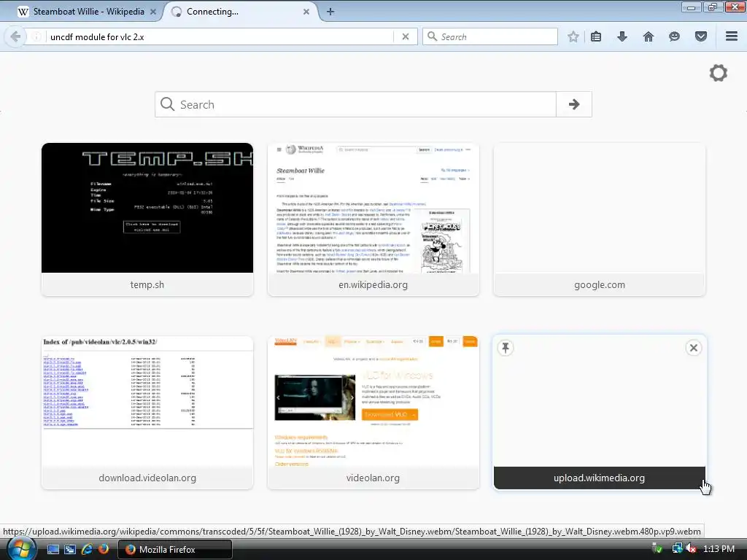Open the download.videolan.org tile

point(147,413)
